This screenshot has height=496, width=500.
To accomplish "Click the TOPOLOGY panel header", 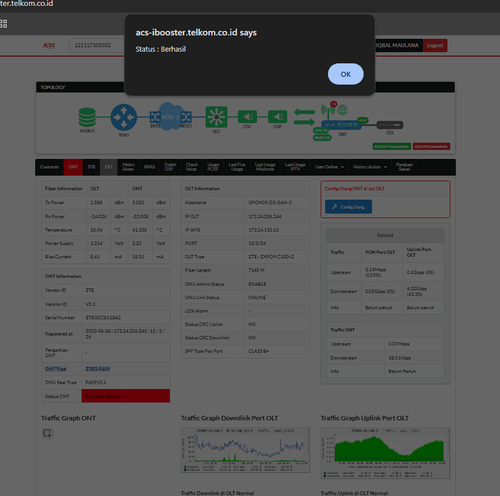I will click(245, 87).
